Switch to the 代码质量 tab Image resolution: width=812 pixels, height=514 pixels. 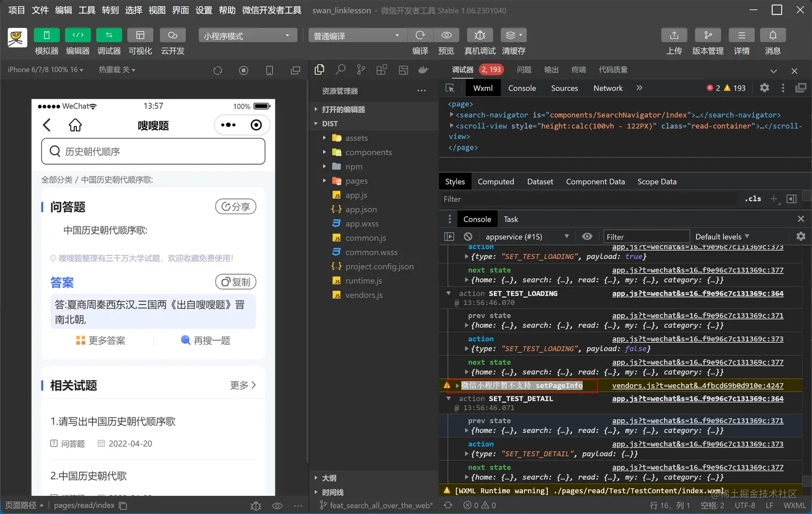coord(613,70)
